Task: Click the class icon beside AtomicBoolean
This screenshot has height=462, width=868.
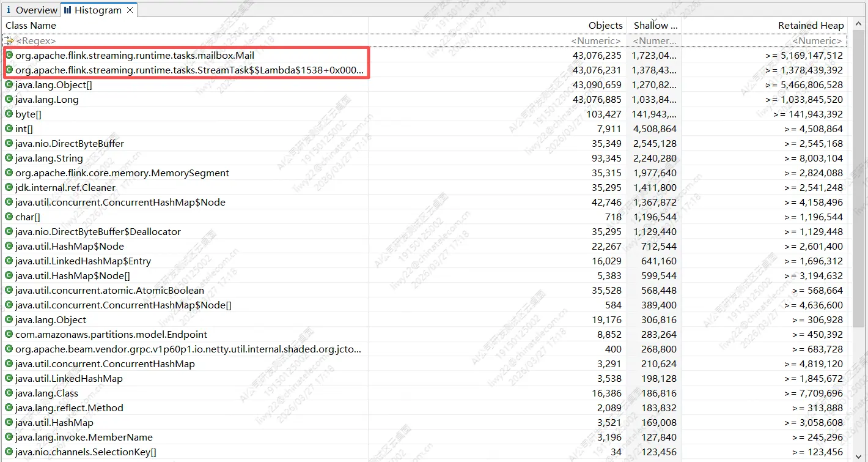Action: (x=9, y=290)
